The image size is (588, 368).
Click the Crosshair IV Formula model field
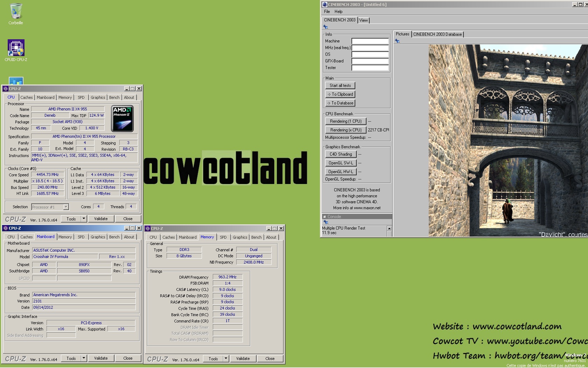click(x=65, y=257)
